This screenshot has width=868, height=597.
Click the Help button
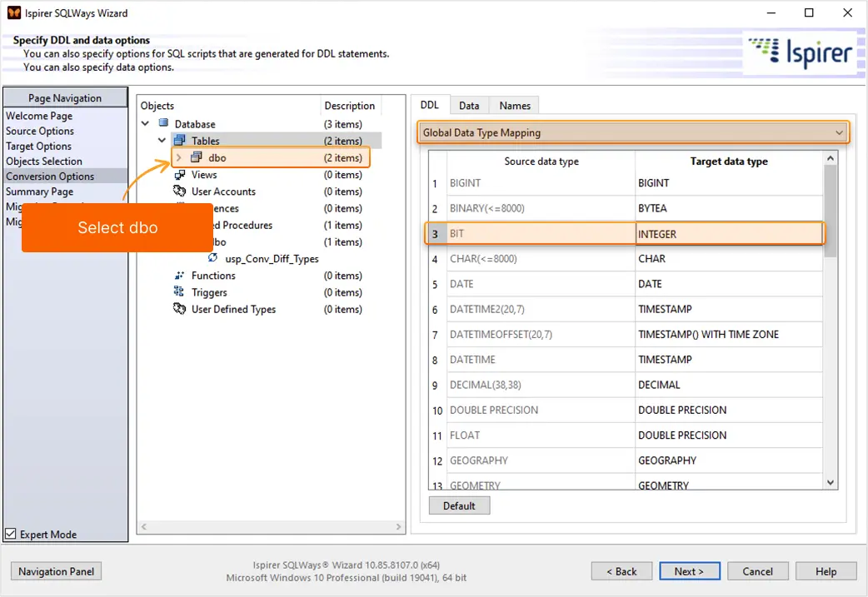(x=826, y=571)
